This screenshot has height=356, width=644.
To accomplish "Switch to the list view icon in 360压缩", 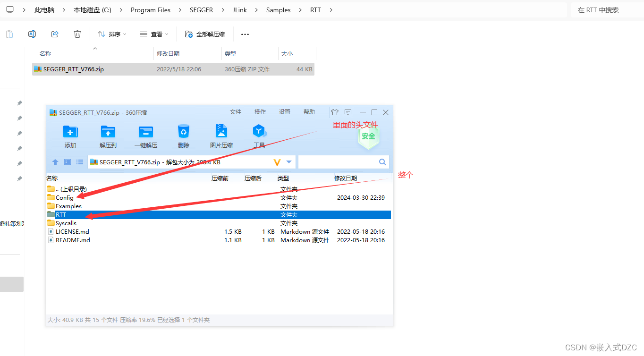I will click(x=80, y=162).
